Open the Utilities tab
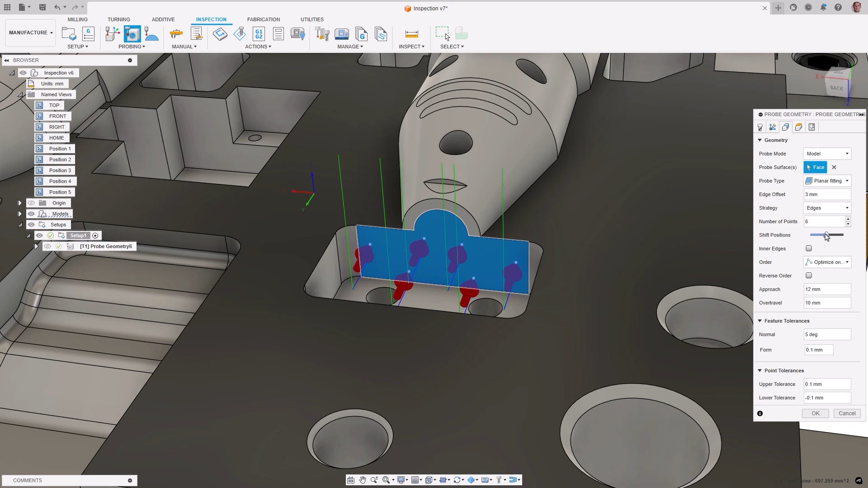Image resolution: width=868 pixels, height=488 pixels. coord(312,19)
